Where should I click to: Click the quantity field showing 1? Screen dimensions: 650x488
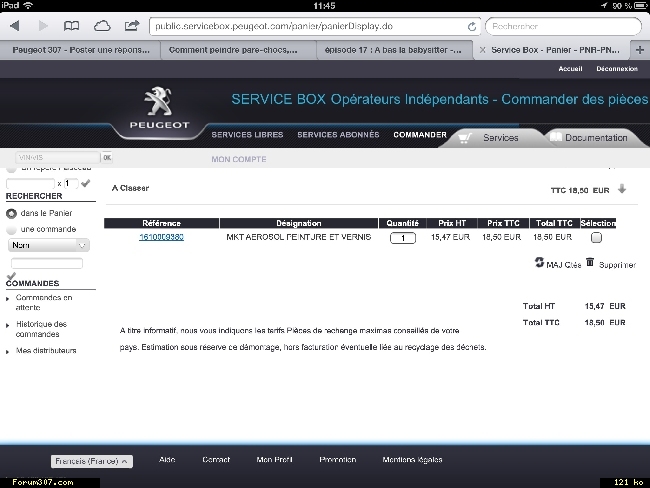[403, 238]
